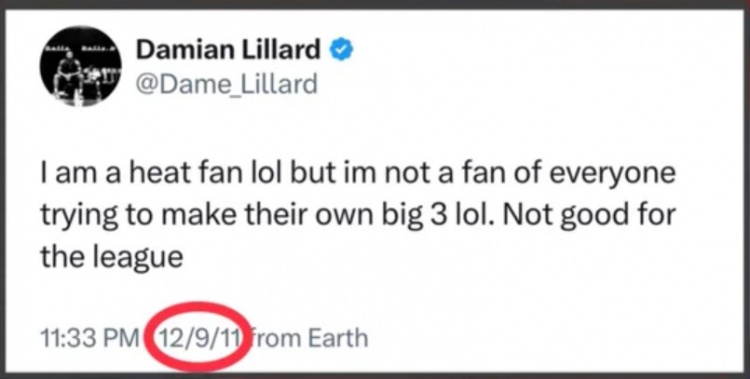Click 'the league' on the last tweet line
This screenshot has width=750, height=379.
click(111, 259)
